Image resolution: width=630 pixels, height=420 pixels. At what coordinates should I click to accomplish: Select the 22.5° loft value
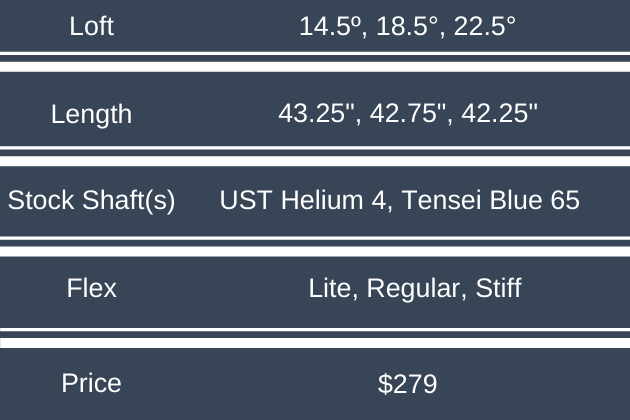[x=482, y=27]
